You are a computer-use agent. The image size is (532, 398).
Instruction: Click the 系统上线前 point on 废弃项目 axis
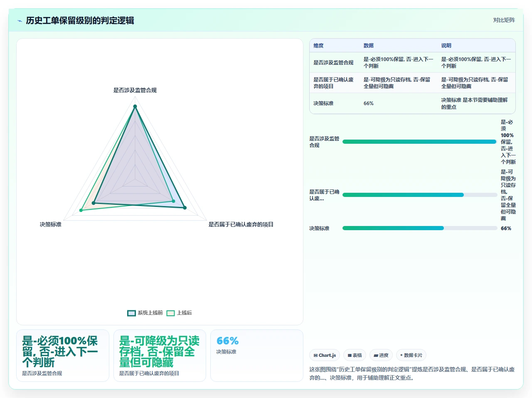(185, 208)
